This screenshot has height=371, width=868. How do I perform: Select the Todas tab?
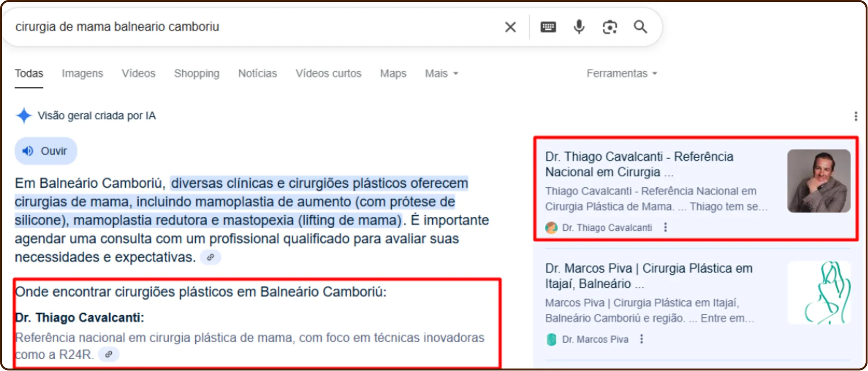tap(29, 73)
